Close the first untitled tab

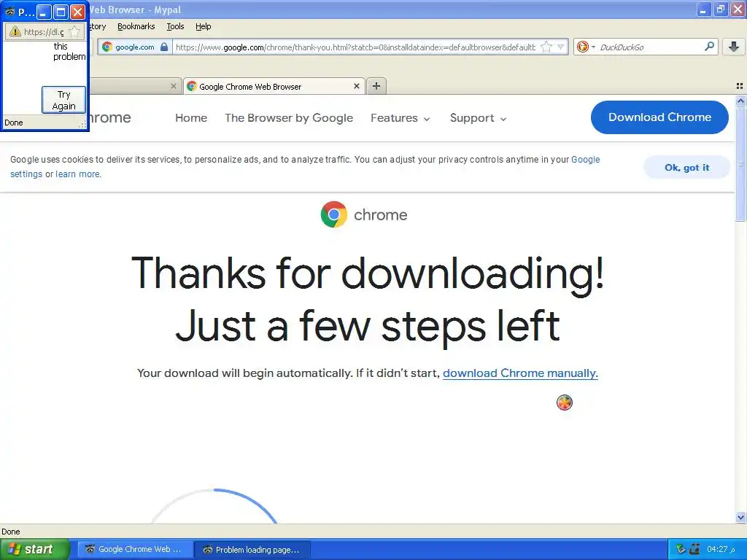[174, 86]
